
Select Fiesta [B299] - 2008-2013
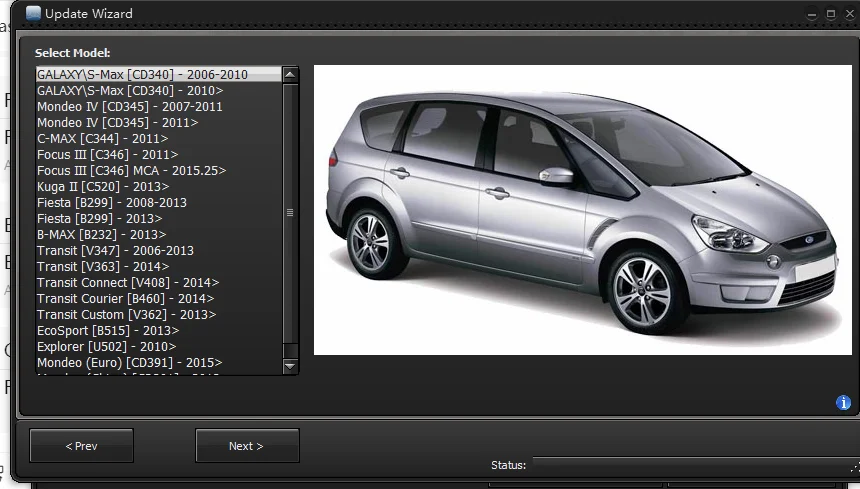(159, 202)
